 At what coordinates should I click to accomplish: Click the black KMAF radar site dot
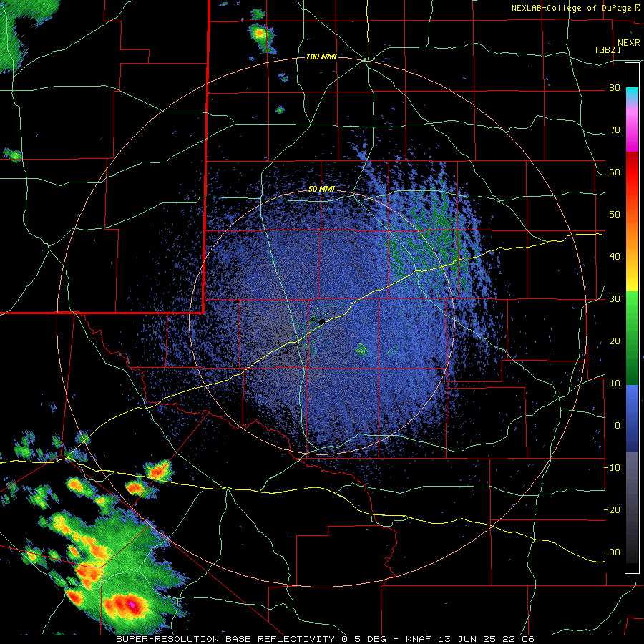tap(322, 321)
